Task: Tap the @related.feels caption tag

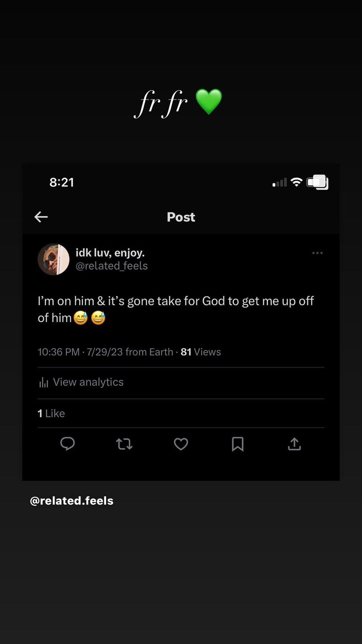Action: [x=72, y=501]
